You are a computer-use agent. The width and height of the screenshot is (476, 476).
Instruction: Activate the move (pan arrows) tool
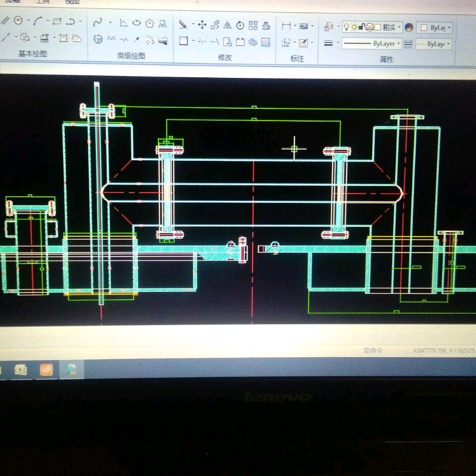202,24
